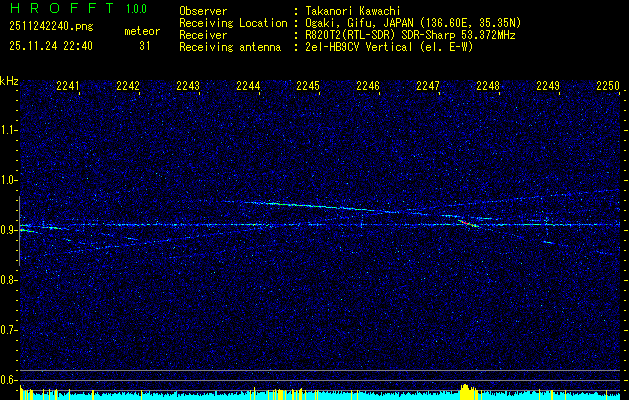Click the 2249 time marker

548,85
